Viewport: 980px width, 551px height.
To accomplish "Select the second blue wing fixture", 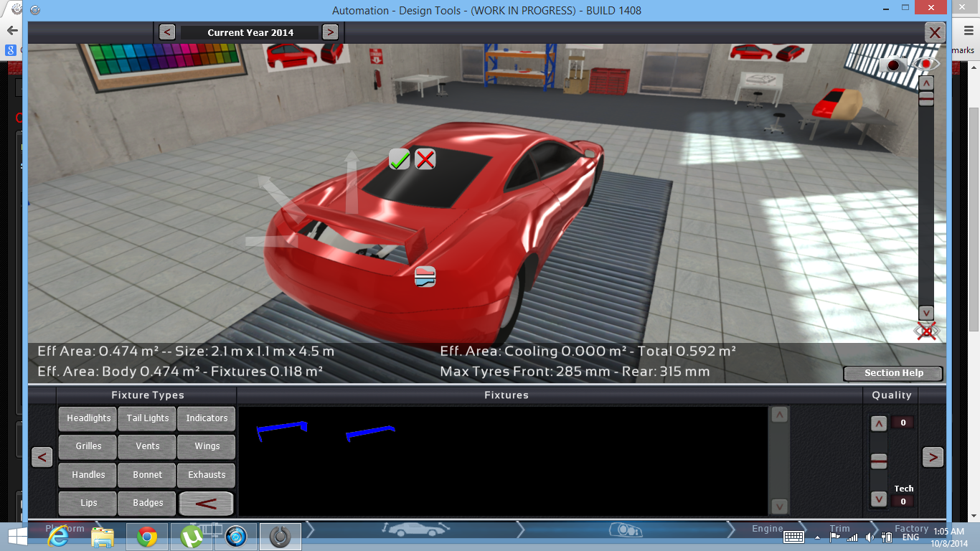I will (x=370, y=433).
